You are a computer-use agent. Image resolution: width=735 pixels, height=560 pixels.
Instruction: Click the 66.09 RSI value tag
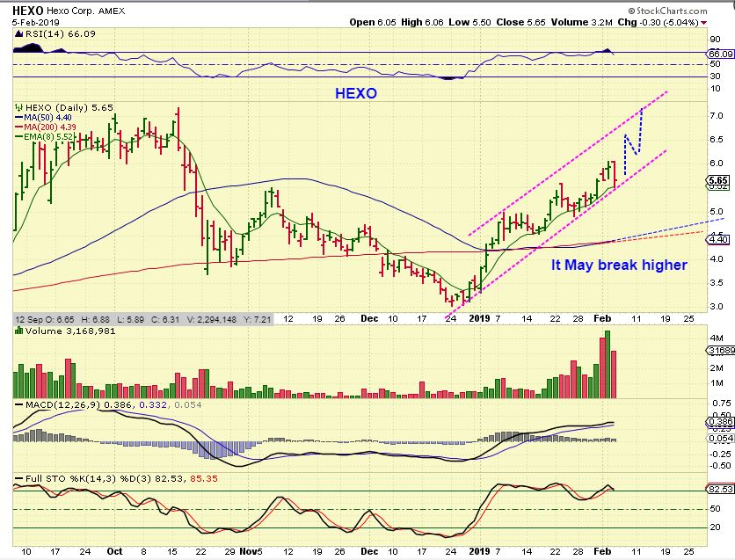point(721,55)
